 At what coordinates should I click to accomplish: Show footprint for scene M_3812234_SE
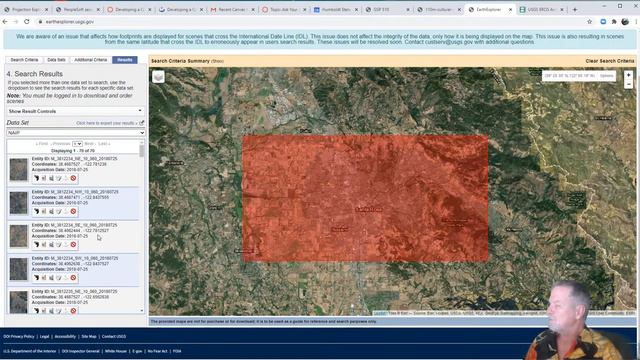tap(36, 244)
